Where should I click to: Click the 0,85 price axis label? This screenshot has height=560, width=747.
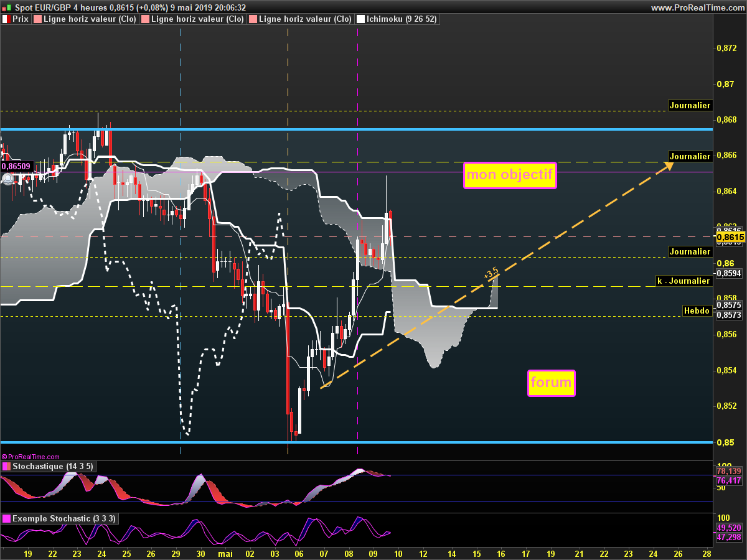point(725,442)
